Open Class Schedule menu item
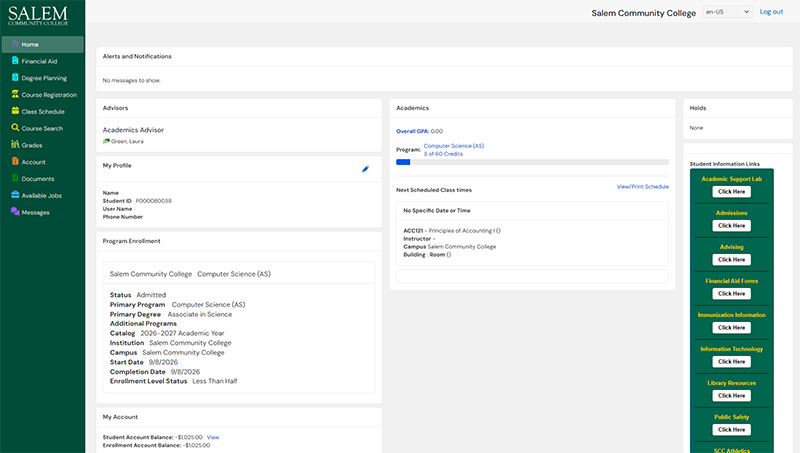 pyautogui.click(x=42, y=112)
